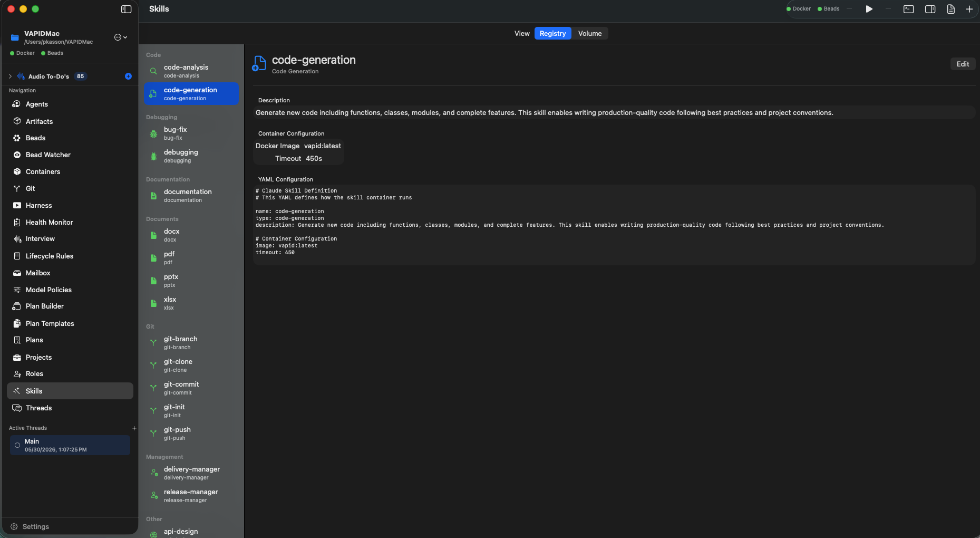Expand the Audio To-Do's chevron
Viewport: 980px width, 538px height.
pos(10,76)
